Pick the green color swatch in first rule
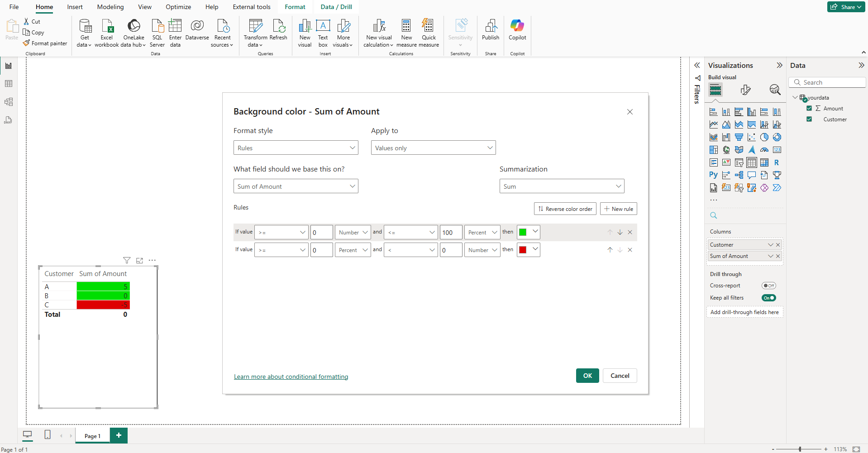Viewport: 868px width, 453px height. point(523,232)
